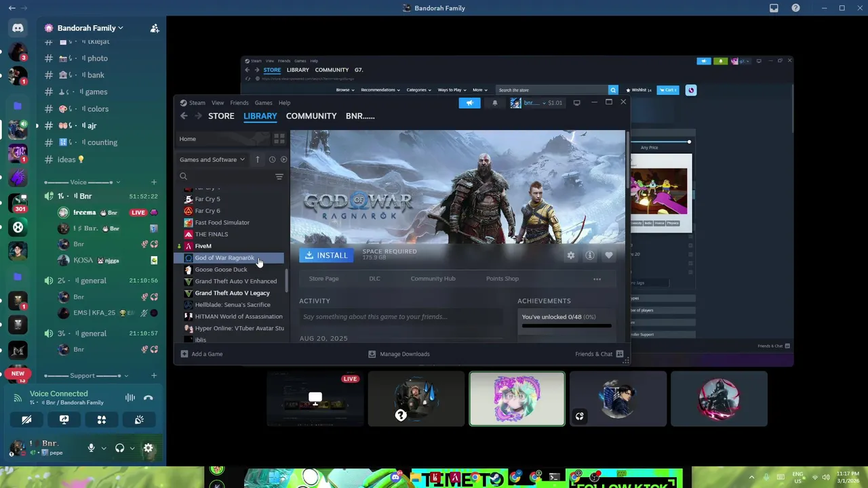Click the achievements progress bar
The image size is (868, 488).
(566, 326)
